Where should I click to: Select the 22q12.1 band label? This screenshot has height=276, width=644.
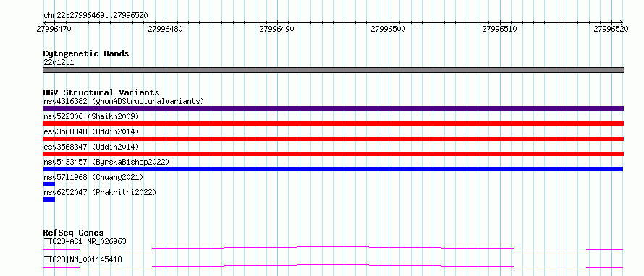tap(59, 63)
